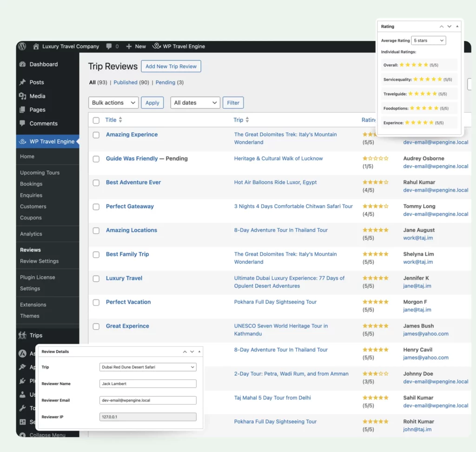The image size is (476, 452).
Task: Open the All dates dropdown
Action: (195, 103)
